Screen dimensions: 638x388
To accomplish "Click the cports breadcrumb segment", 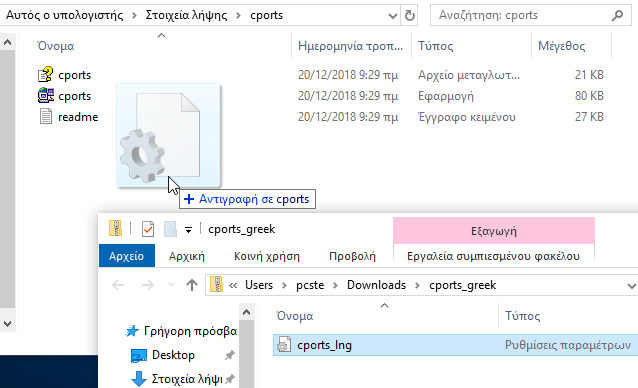I will [x=267, y=15].
